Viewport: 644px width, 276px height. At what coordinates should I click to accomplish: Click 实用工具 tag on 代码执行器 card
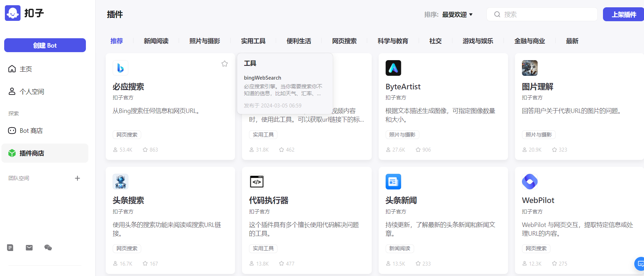click(263, 249)
